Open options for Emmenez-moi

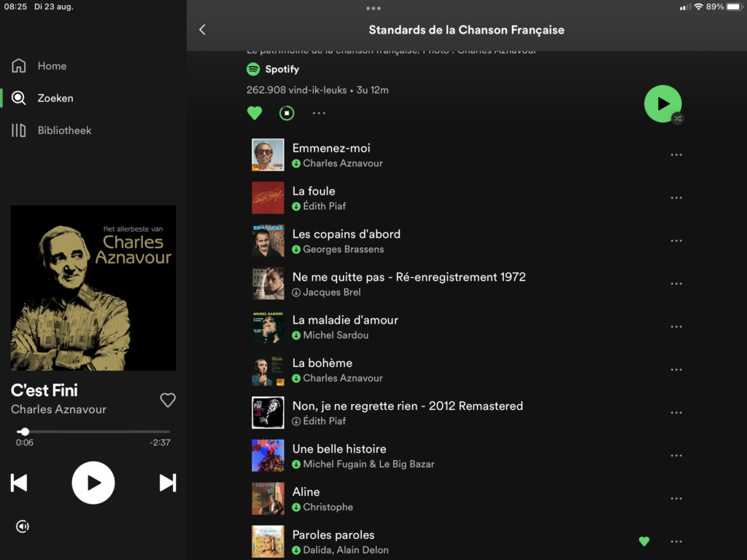coord(676,155)
